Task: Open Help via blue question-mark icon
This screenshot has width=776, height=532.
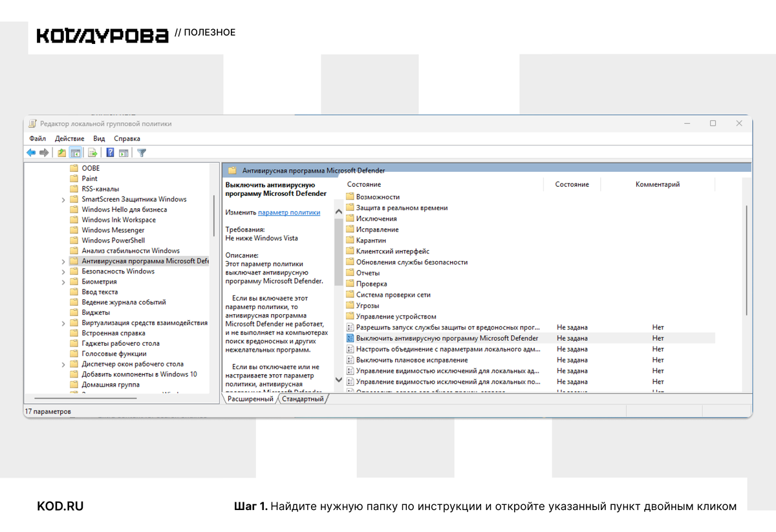Action: tap(111, 153)
